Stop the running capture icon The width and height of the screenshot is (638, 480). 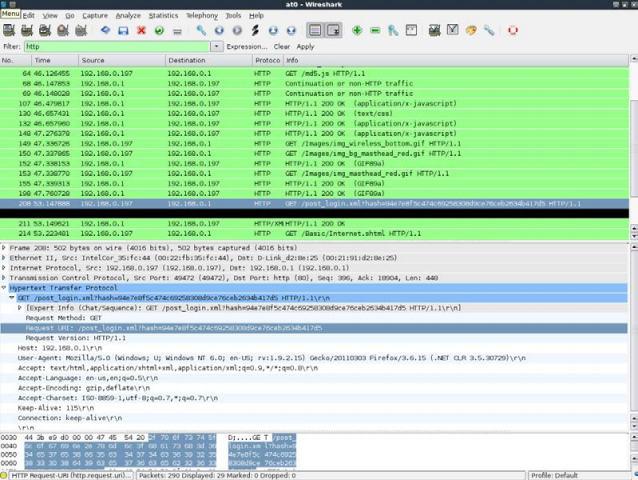[63, 30]
